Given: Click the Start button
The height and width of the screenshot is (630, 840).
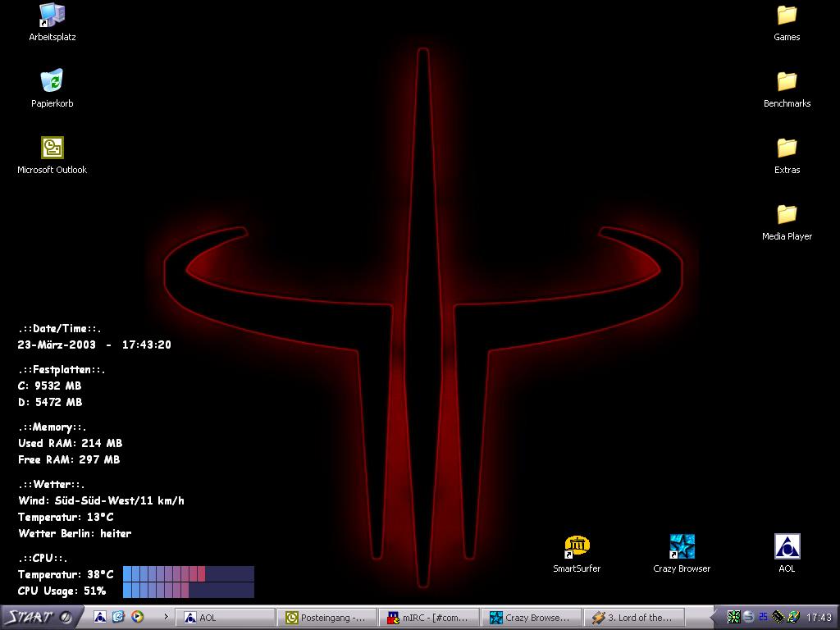Looking at the screenshot, I should (40, 617).
